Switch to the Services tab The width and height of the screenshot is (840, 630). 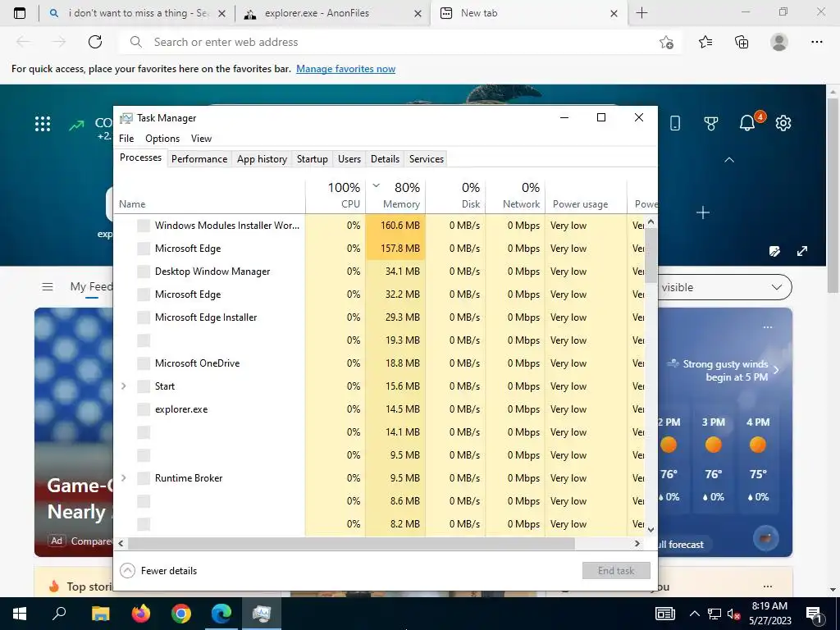click(427, 158)
